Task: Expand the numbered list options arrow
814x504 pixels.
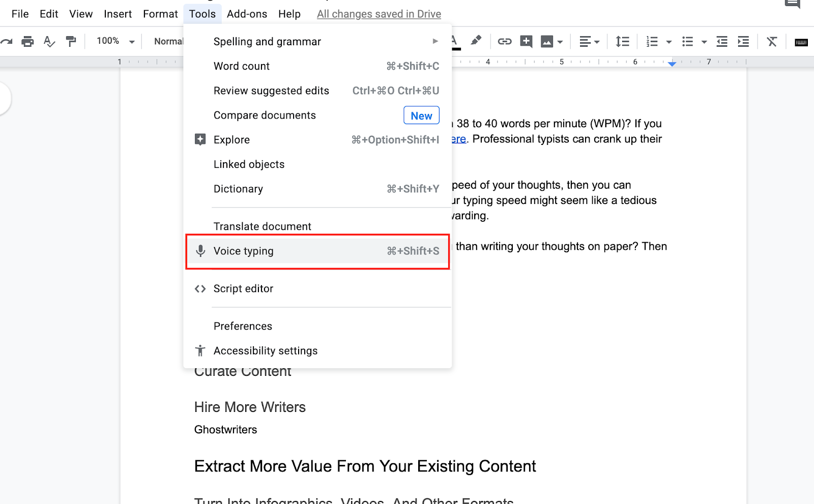Action: [669, 42]
